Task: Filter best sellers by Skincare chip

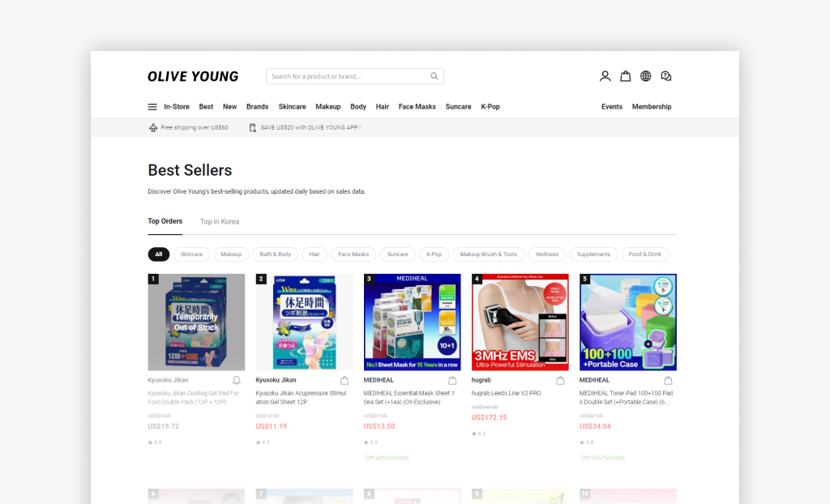Action: pyautogui.click(x=191, y=254)
